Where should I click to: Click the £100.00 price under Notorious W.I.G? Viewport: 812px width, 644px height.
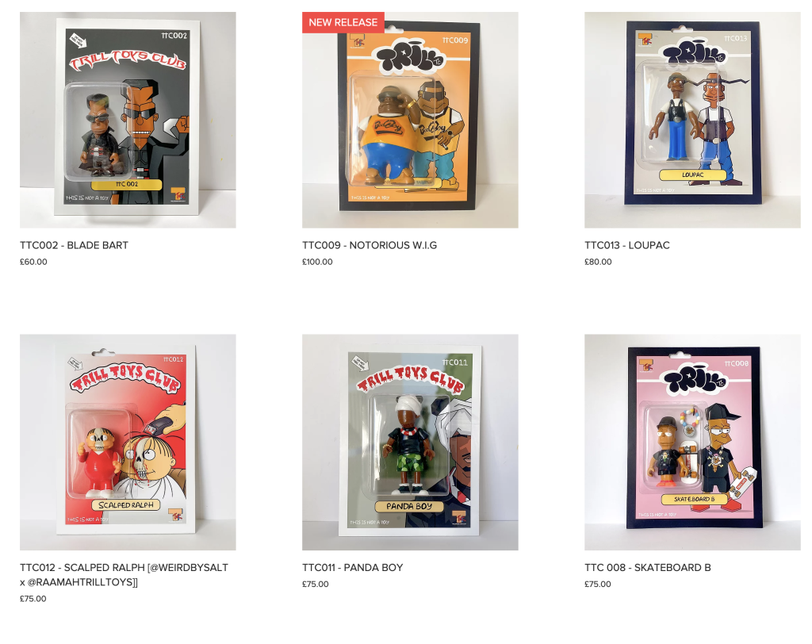coord(317,262)
